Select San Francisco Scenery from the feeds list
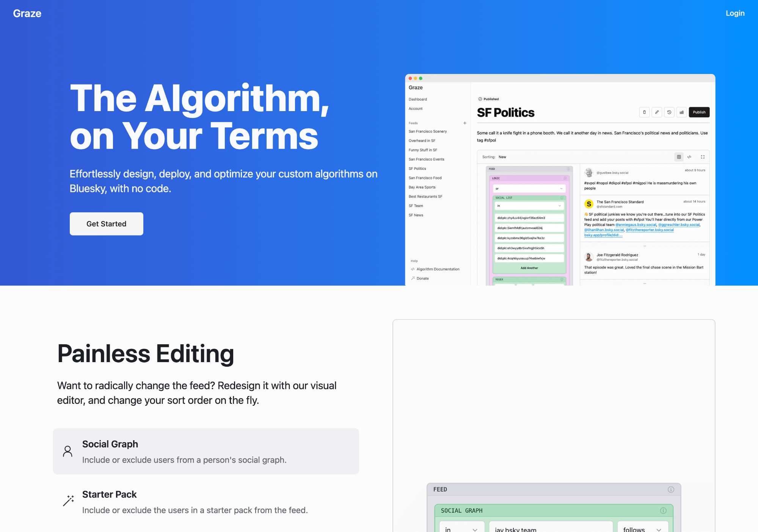Image resolution: width=758 pixels, height=532 pixels. [x=428, y=131]
